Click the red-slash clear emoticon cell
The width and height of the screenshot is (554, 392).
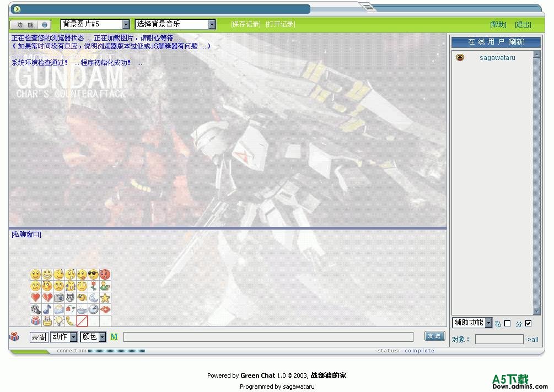coord(82,321)
